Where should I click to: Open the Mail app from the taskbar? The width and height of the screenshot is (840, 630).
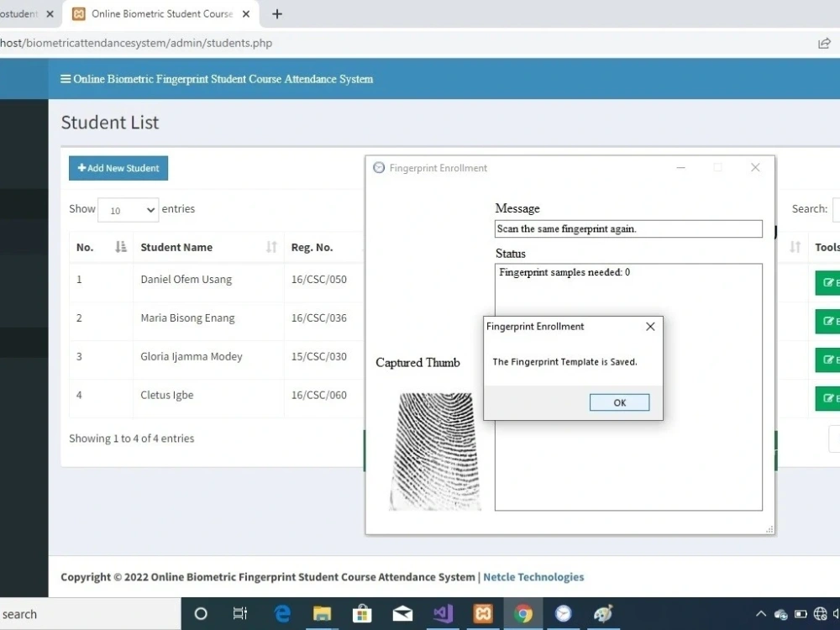[402, 614]
